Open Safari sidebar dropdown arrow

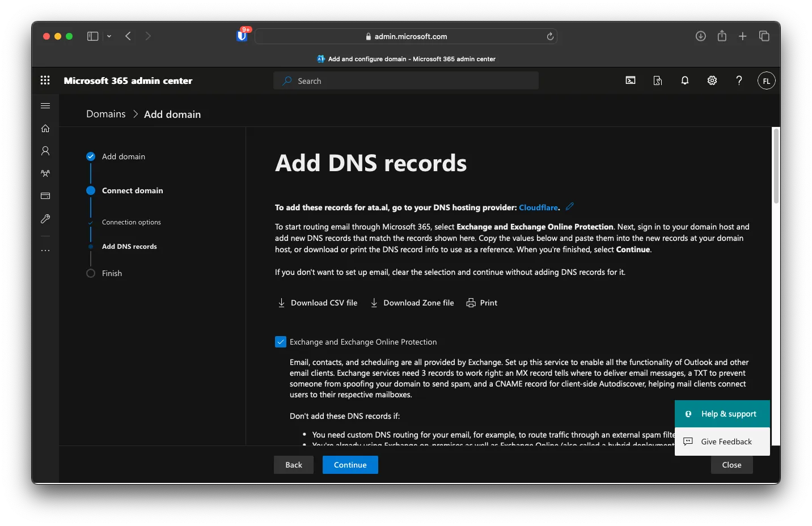pos(109,36)
